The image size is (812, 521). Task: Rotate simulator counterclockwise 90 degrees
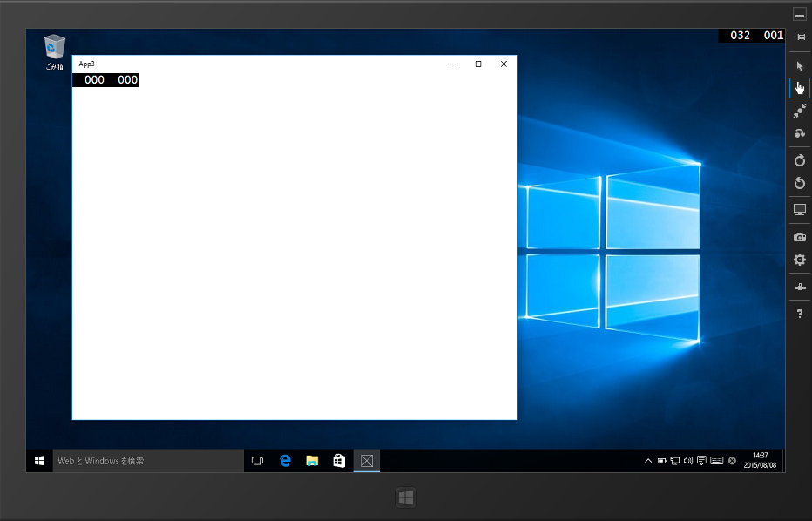pyautogui.click(x=799, y=183)
